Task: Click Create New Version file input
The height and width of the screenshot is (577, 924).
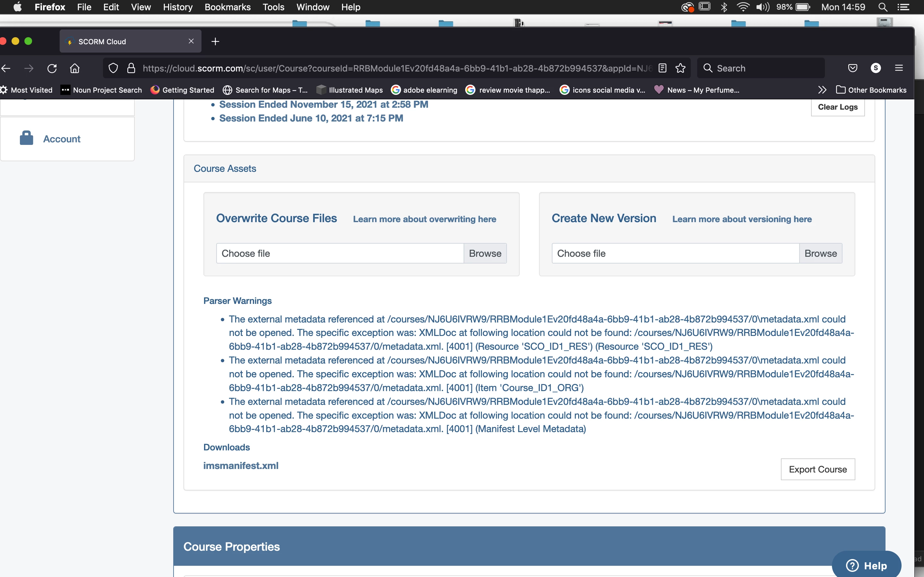Action: [x=675, y=253]
